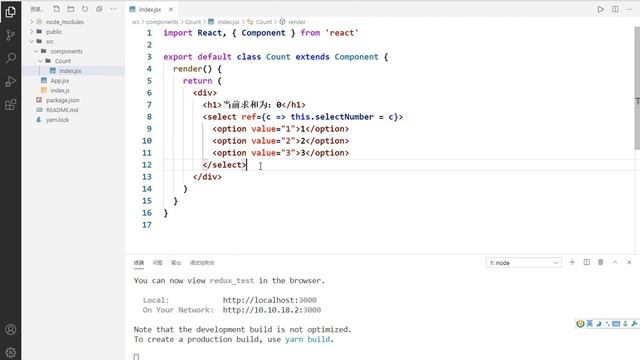The image size is (640, 360).
Task: Open the Extensions view
Action: click(x=11, y=104)
